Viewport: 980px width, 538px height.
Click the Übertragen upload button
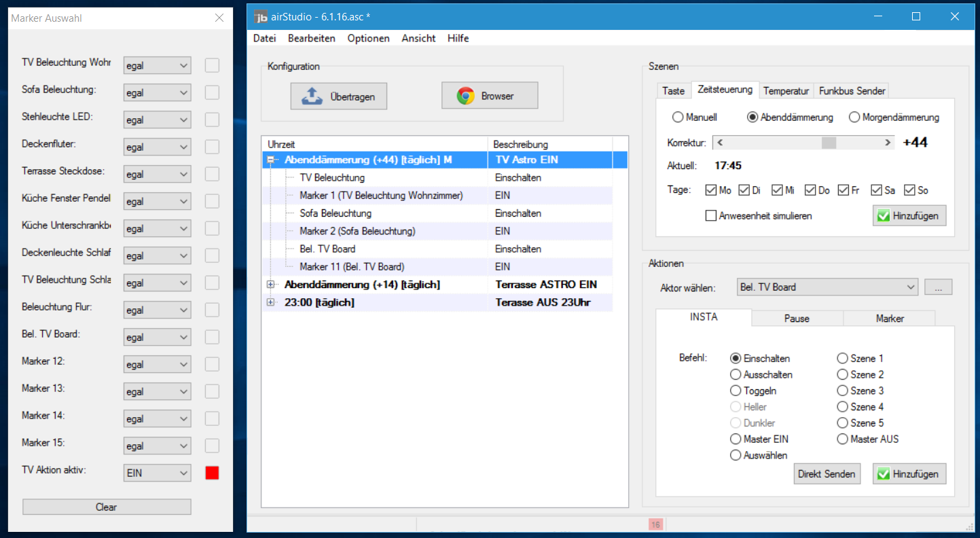click(x=339, y=96)
